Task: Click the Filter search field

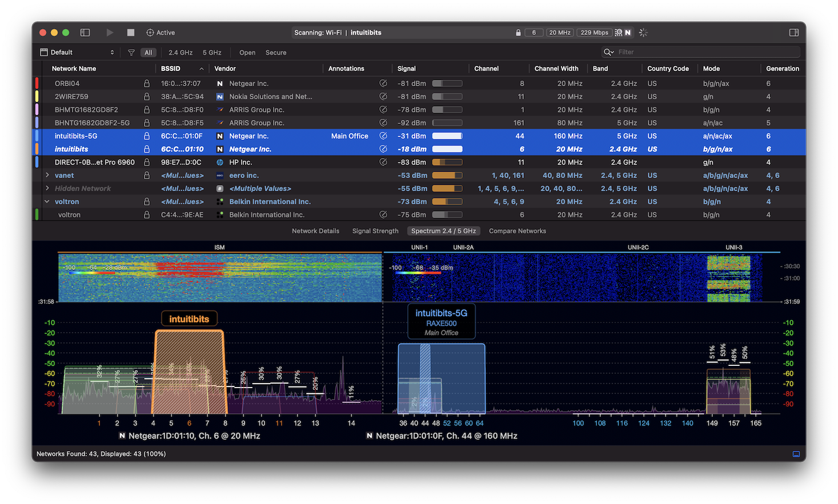Action: [701, 52]
